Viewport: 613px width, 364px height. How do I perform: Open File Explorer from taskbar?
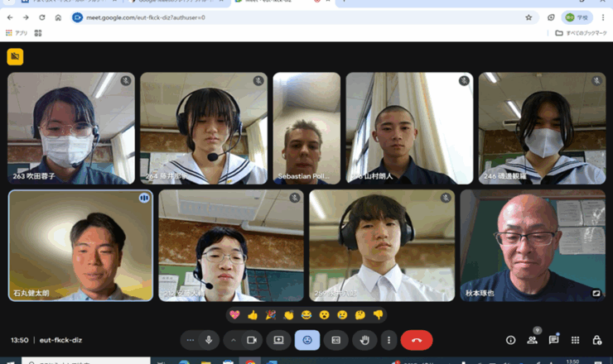pyautogui.click(x=206, y=362)
